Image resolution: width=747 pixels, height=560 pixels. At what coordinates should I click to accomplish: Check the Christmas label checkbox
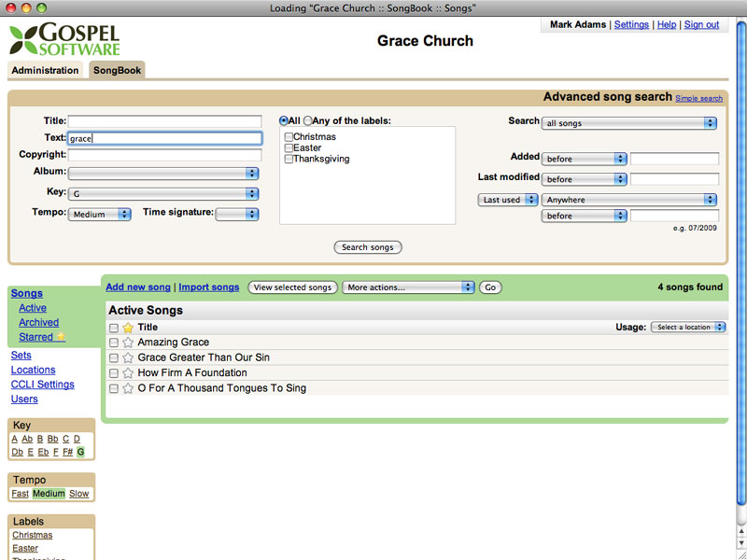[x=289, y=137]
